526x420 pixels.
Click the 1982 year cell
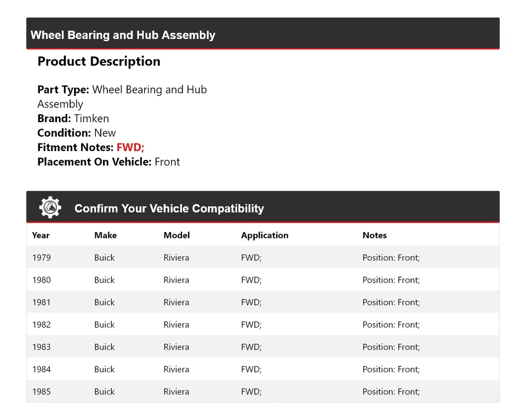point(41,325)
